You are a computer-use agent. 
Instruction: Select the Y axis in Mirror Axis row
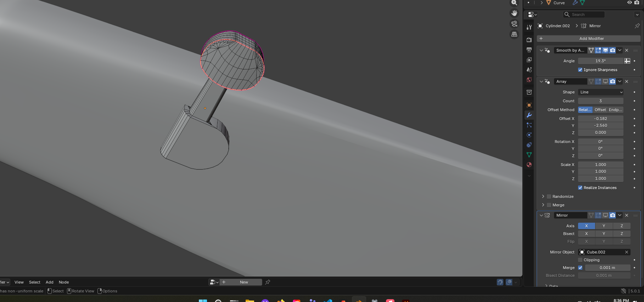click(x=604, y=226)
